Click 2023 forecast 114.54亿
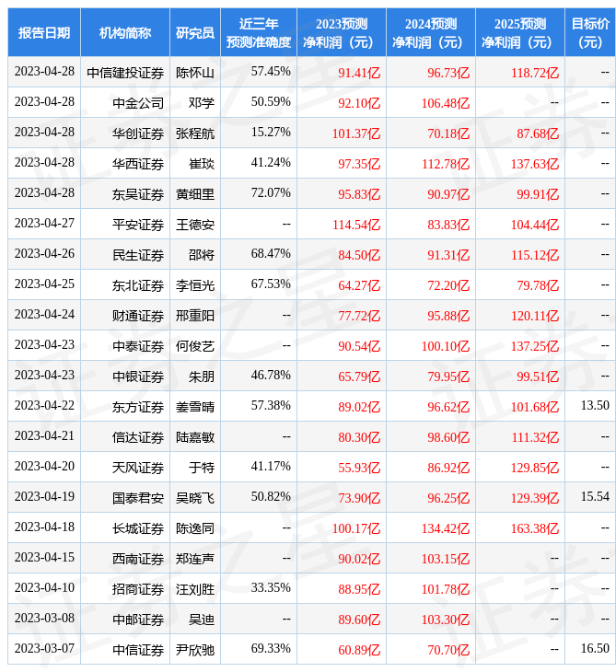Image resolution: width=616 pixels, height=672 pixels. tap(356, 225)
